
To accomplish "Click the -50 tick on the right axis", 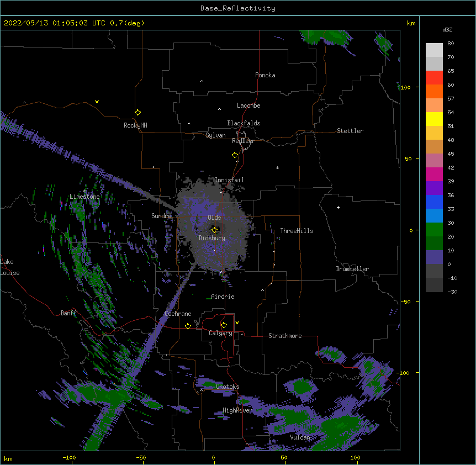I will coord(405,302).
